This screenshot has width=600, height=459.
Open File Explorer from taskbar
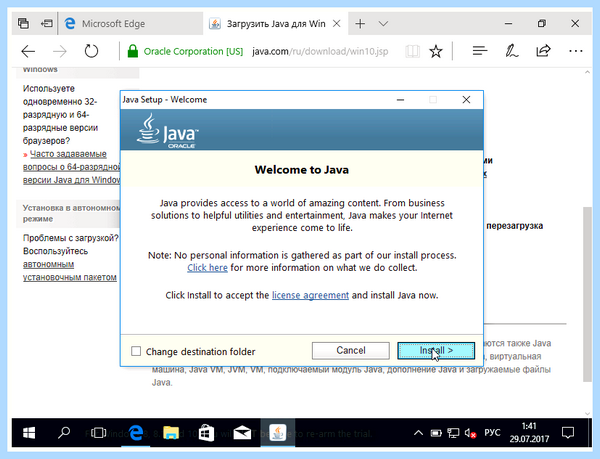tap(171, 433)
